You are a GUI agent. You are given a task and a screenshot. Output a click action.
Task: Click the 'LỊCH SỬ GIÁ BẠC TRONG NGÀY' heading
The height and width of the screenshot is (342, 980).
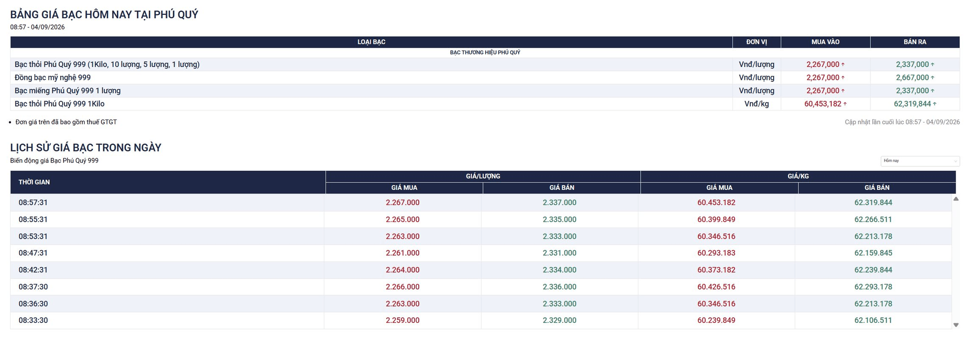point(86,147)
